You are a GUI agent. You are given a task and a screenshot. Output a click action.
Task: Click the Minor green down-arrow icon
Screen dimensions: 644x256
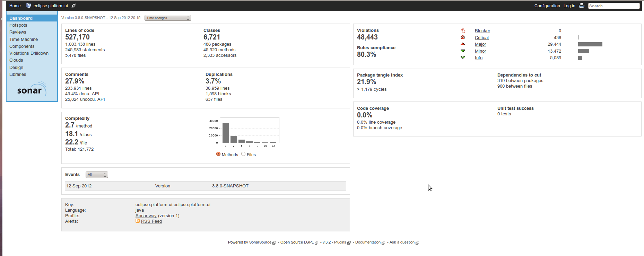pyautogui.click(x=463, y=51)
